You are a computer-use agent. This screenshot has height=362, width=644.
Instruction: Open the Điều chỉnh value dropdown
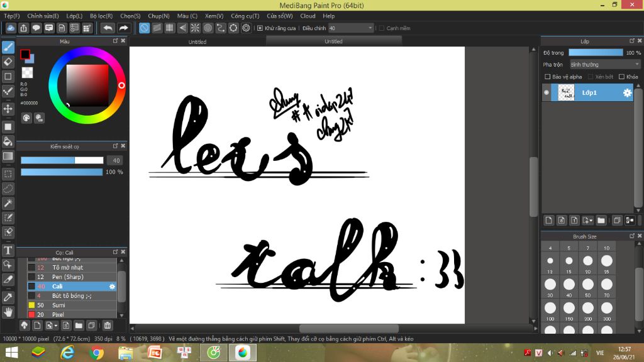(351, 28)
